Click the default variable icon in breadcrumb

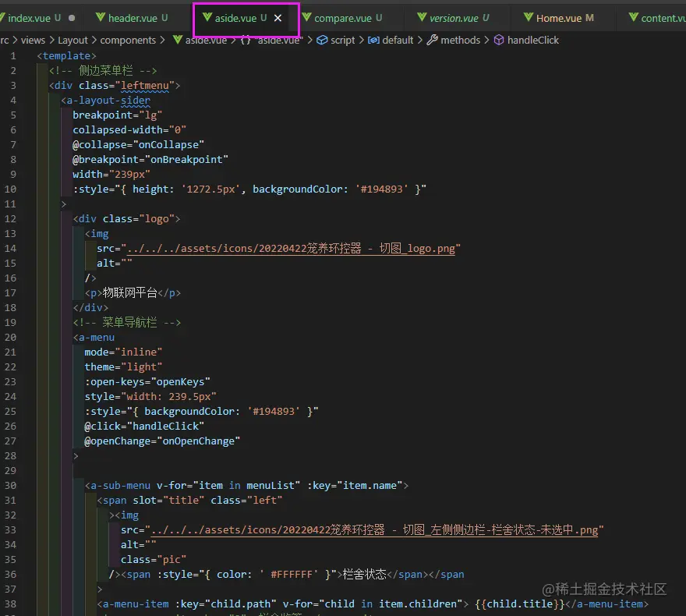tap(373, 41)
